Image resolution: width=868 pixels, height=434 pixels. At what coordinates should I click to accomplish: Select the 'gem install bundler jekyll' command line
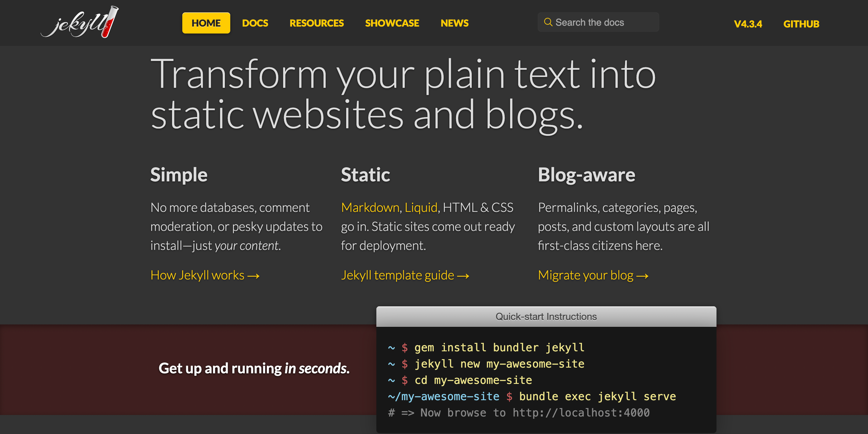pos(499,347)
